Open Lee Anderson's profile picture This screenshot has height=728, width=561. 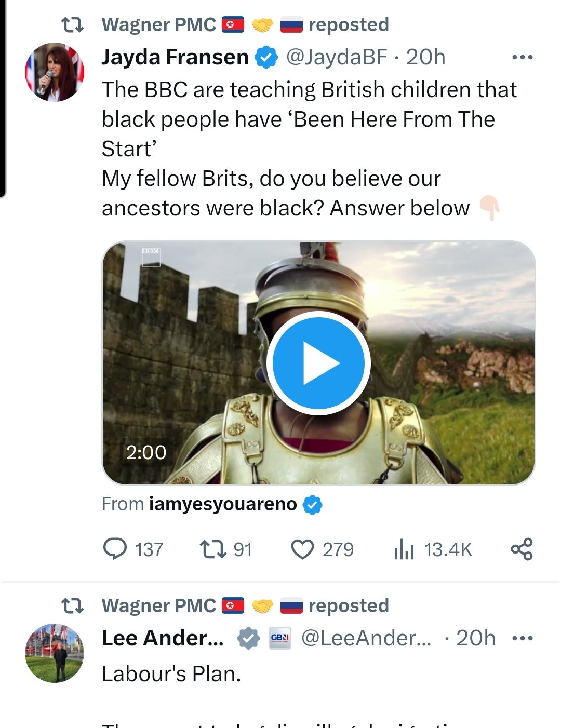pyautogui.click(x=55, y=653)
